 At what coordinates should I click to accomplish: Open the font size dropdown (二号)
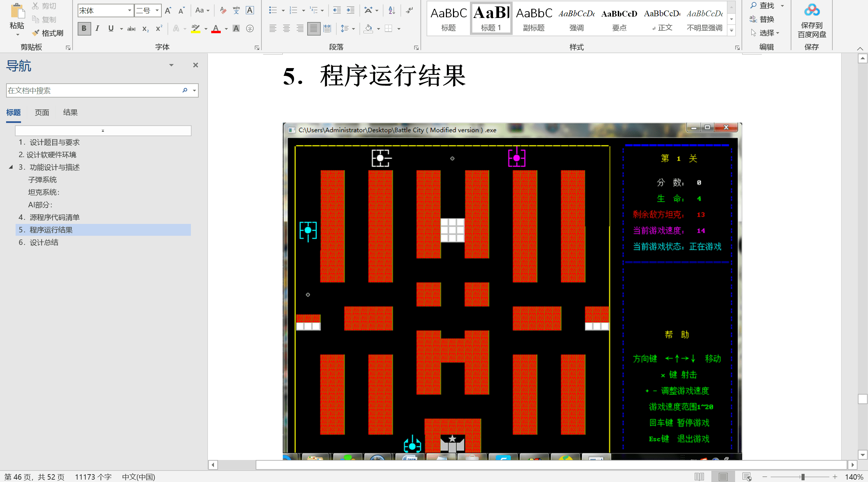157,11
